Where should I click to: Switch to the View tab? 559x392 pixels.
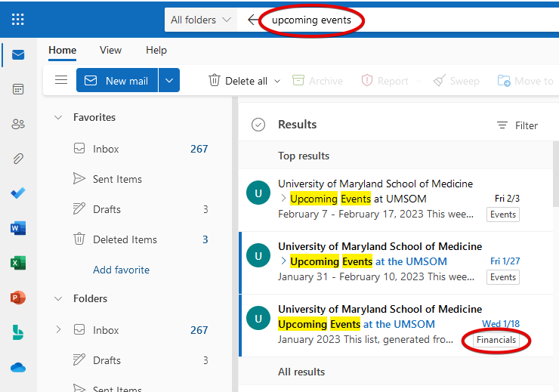point(110,50)
